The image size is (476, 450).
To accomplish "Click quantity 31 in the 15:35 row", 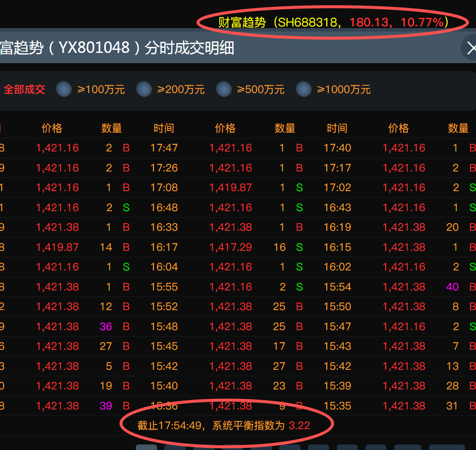I will 453,406.
